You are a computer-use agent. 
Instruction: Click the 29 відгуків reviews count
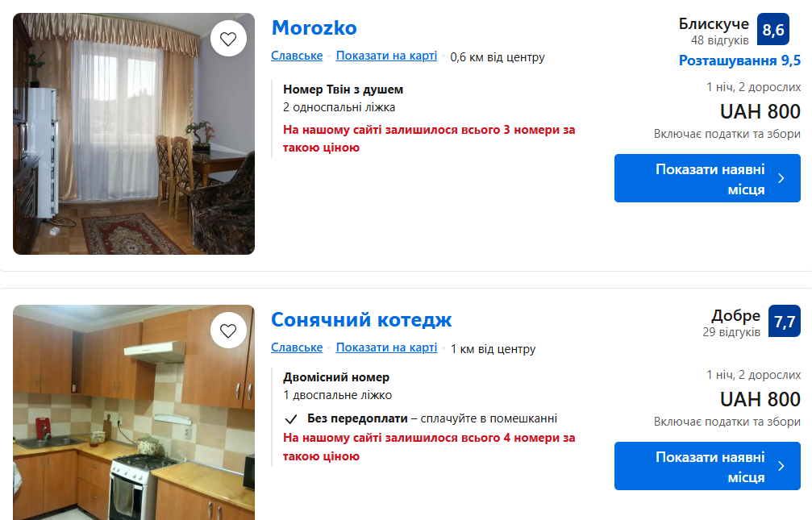pyautogui.click(x=731, y=331)
